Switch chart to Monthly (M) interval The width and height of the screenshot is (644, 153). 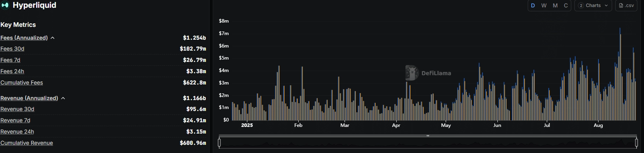point(555,5)
